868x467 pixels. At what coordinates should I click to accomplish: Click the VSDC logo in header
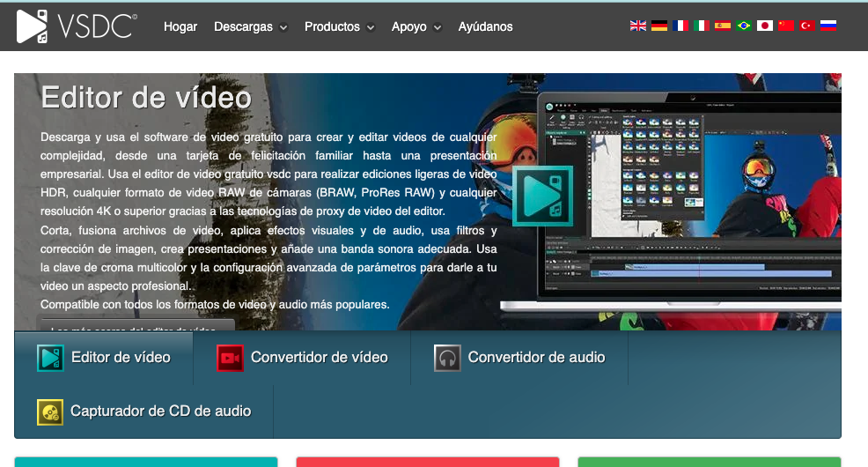click(77, 26)
